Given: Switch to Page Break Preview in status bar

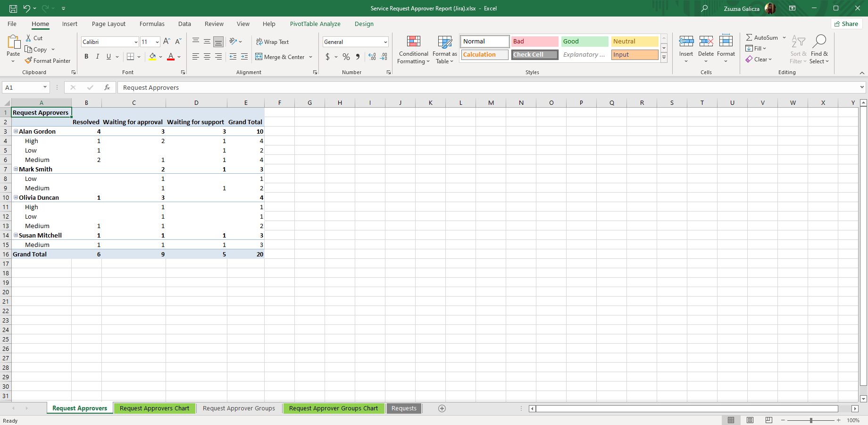Looking at the screenshot, I should [769, 420].
